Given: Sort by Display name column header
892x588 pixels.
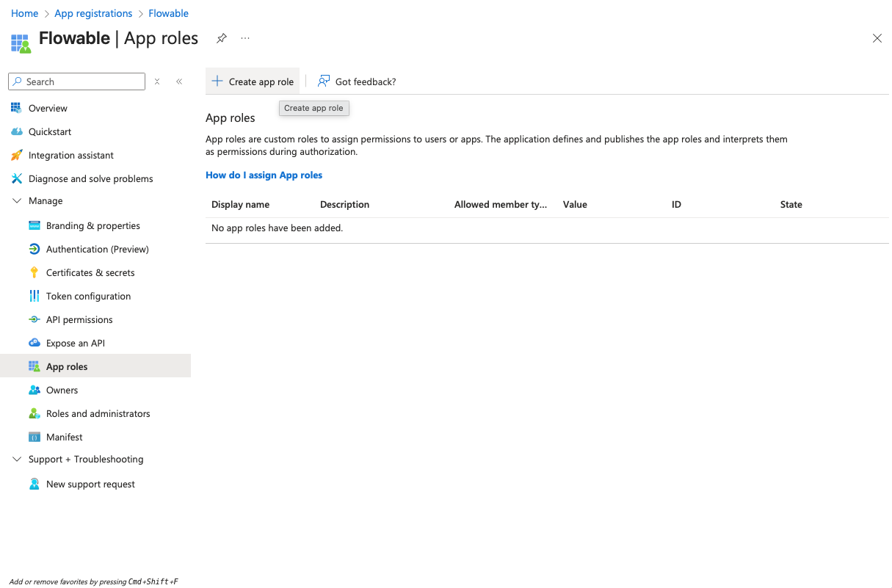Looking at the screenshot, I should point(240,204).
